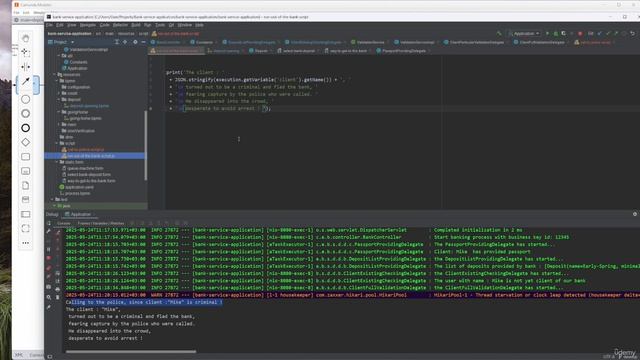Switch to Frames | Variables | Watches tab
640x360 pixels.
[x=101, y=223]
